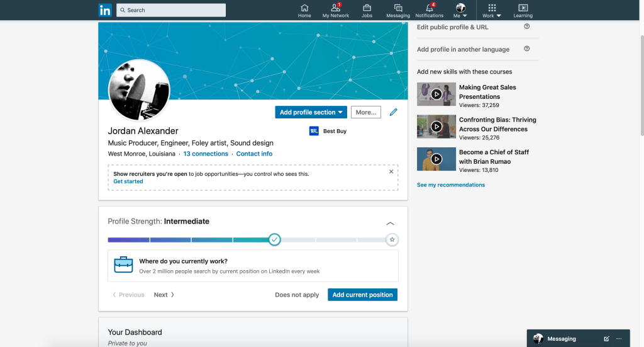The height and width of the screenshot is (347, 644).
Task: Click the LinkedIn logo icon
Action: [x=105, y=10]
